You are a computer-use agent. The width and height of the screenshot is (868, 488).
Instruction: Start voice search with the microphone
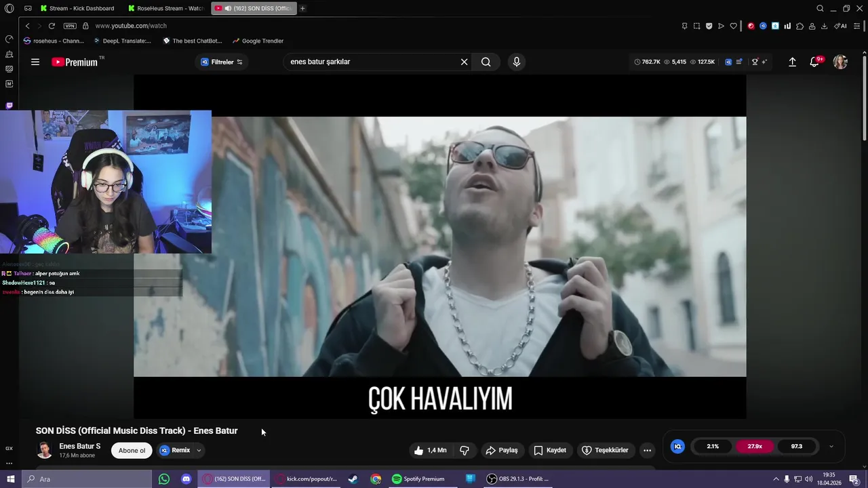pyautogui.click(x=517, y=62)
